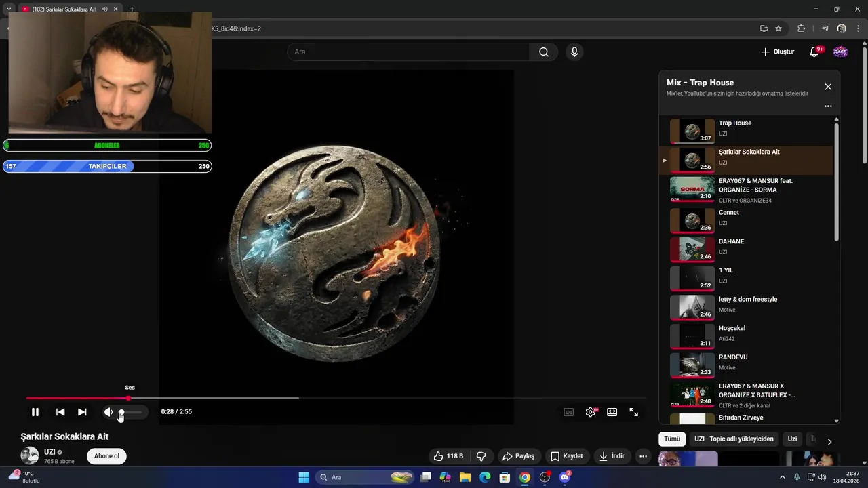Open Microsoft Edge from the taskbar
Screen dimensions: 868x488
tap(485, 477)
